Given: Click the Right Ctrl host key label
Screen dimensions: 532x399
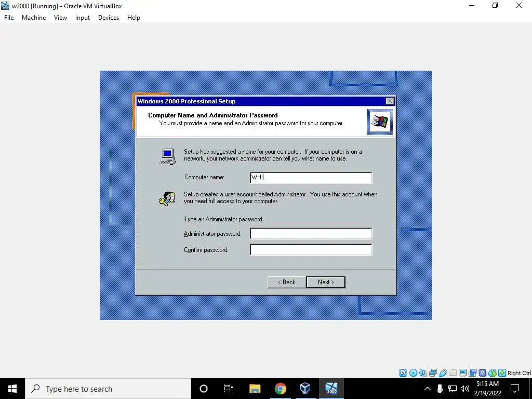Looking at the screenshot, I should [519, 373].
